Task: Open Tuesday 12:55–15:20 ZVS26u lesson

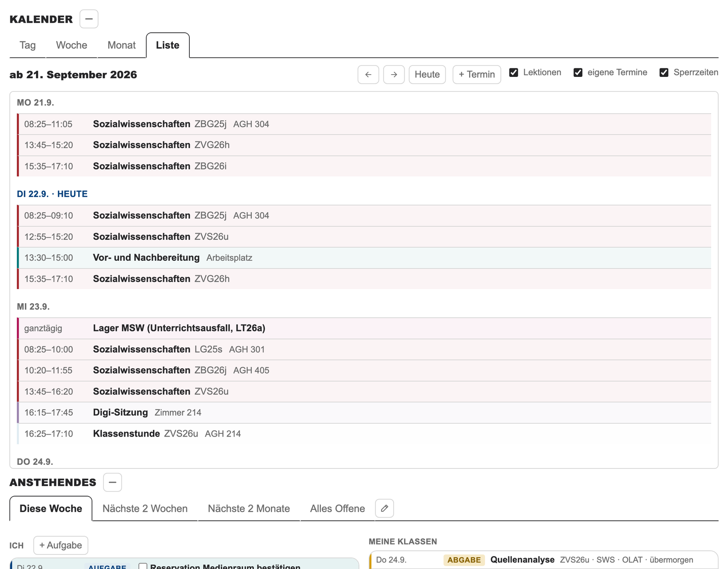Action: pyautogui.click(x=364, y=237)
